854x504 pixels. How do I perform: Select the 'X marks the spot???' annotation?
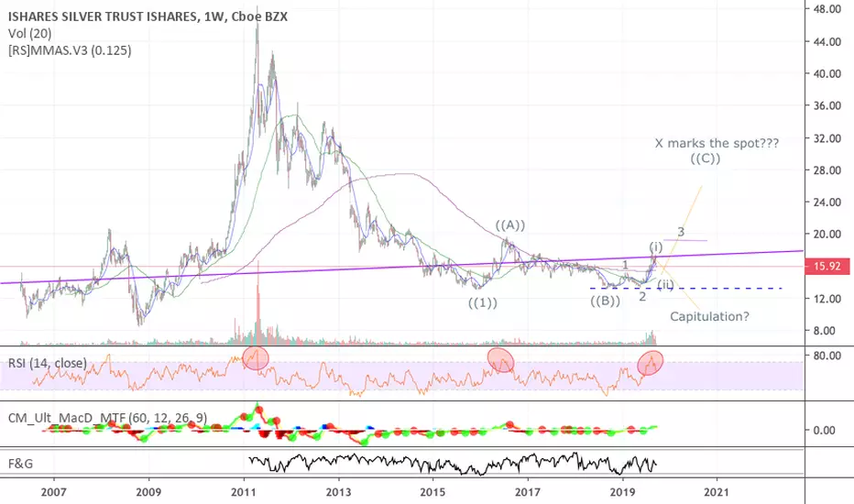(x=717, y=143)
